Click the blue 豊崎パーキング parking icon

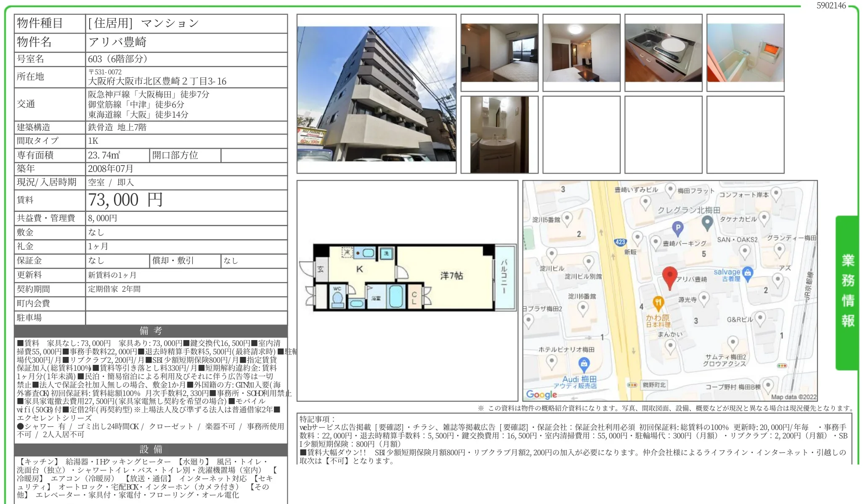[x=677, y=228]
